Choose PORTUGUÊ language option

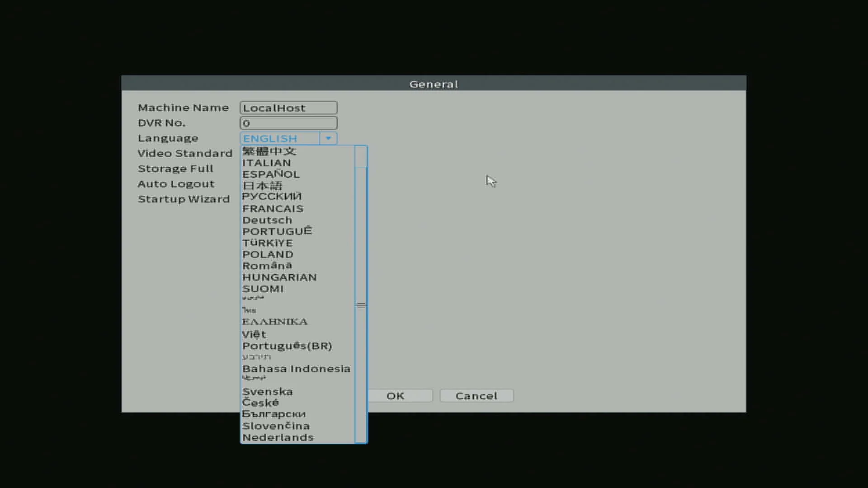click(277, 231)
